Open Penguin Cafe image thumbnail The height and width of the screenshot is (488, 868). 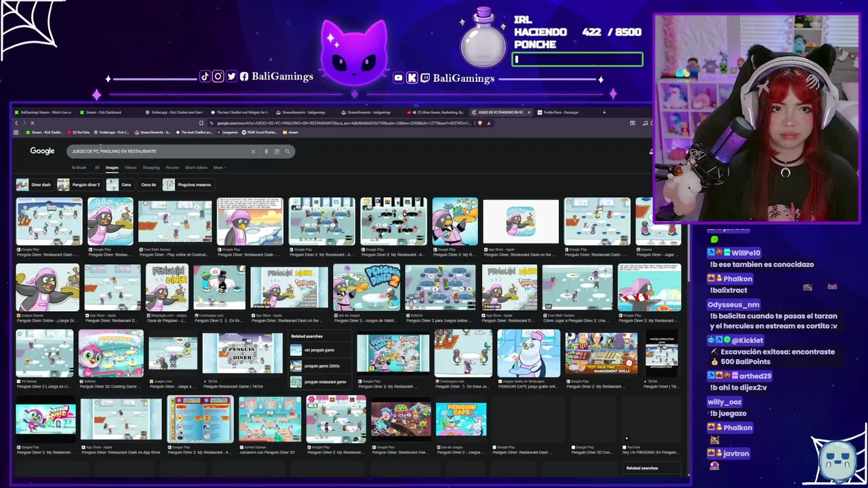pyautogui.click(x=461, y=420)
